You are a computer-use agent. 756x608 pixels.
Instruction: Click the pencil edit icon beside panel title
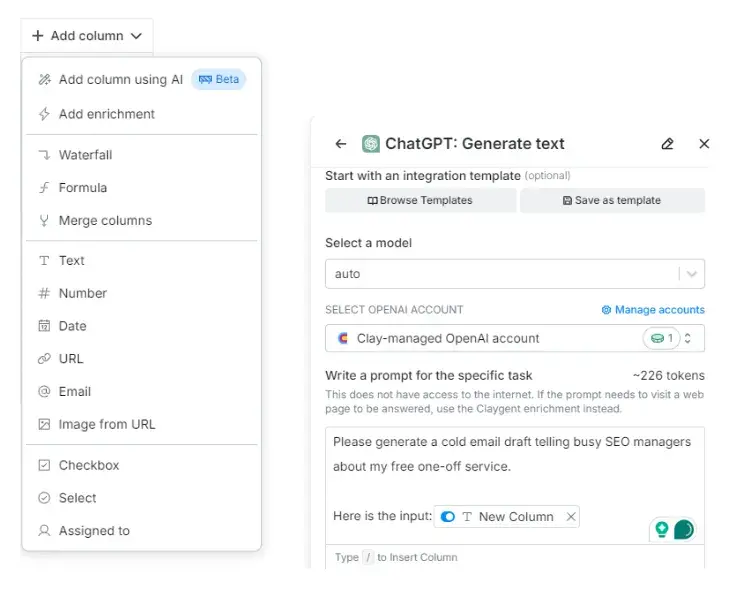pyautogui.click(x=668, y=144)
